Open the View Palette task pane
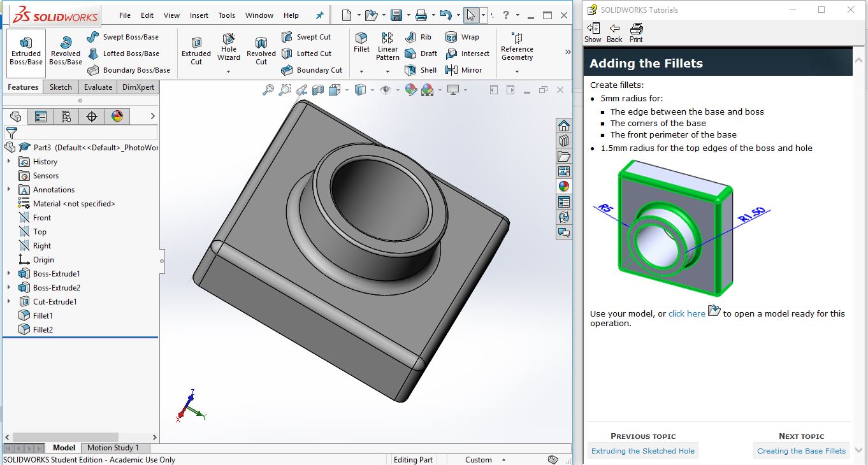This screenshot has width=868, height=465. (564, 171)
